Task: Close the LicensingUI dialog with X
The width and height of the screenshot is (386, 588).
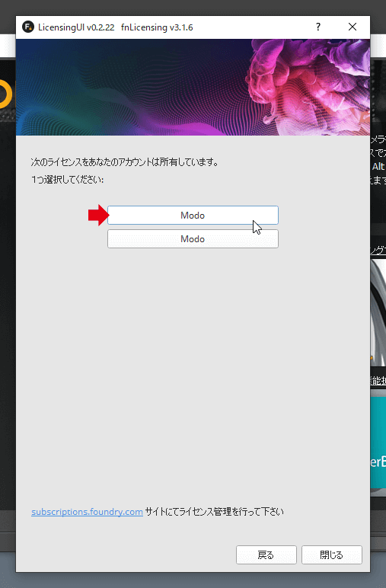Action: point(353,27)
